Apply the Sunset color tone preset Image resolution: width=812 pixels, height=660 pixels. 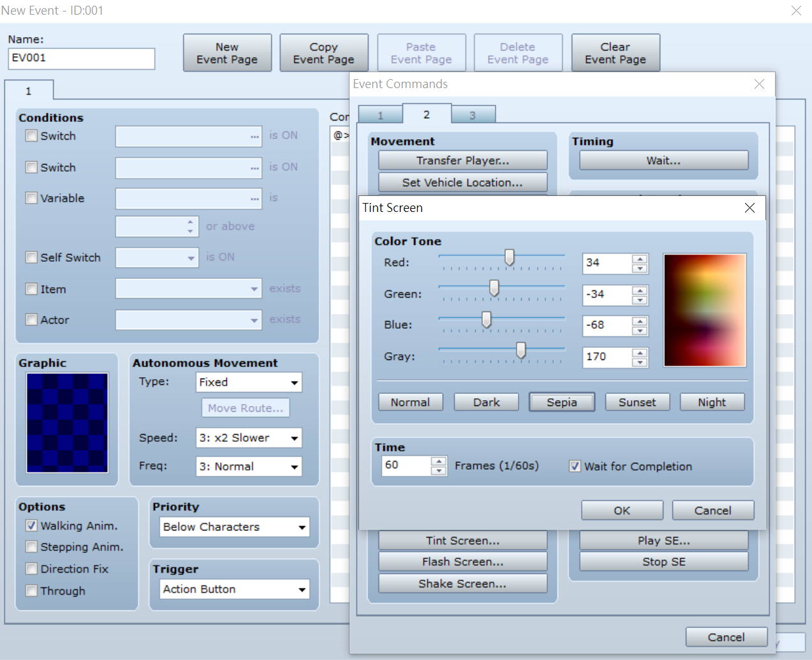point(637,402)
